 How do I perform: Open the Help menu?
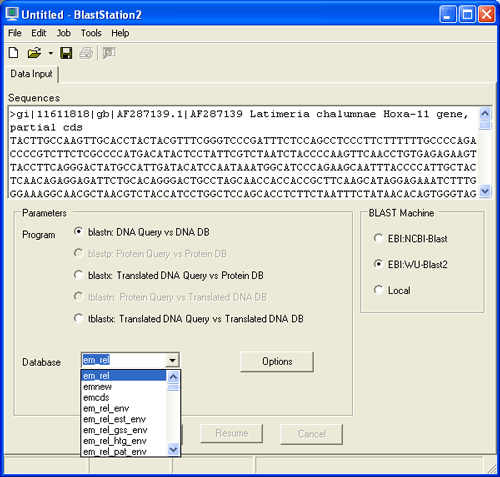click(x=120, y=33)
